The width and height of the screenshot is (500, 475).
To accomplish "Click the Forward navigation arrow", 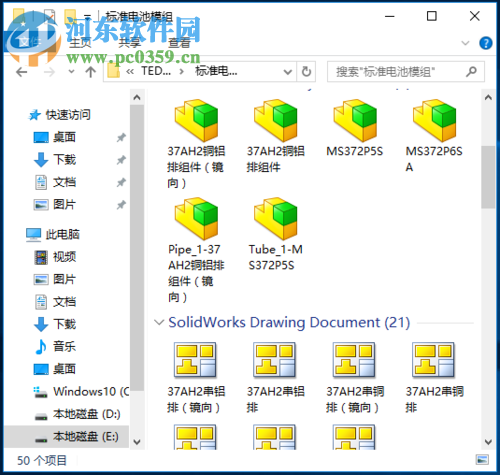I will tap(49, 72).
